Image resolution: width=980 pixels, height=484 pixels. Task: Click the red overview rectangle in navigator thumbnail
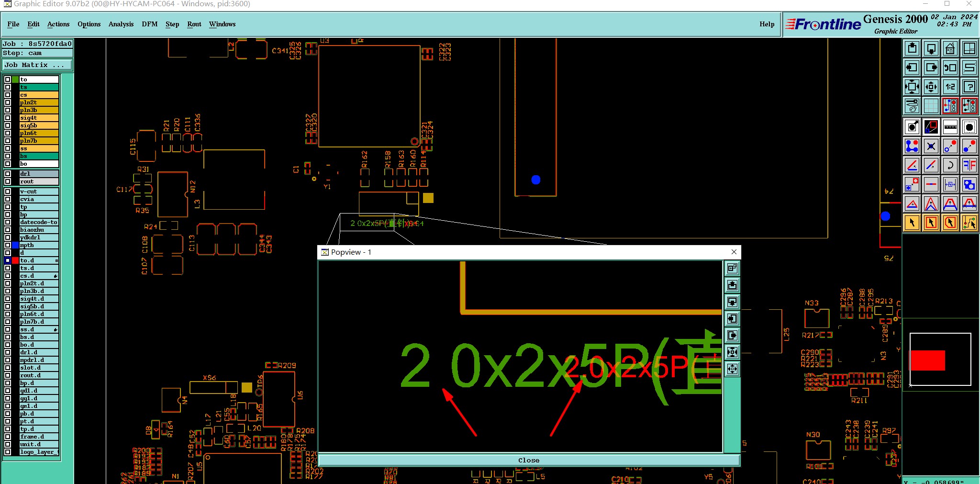click(927, 360)
